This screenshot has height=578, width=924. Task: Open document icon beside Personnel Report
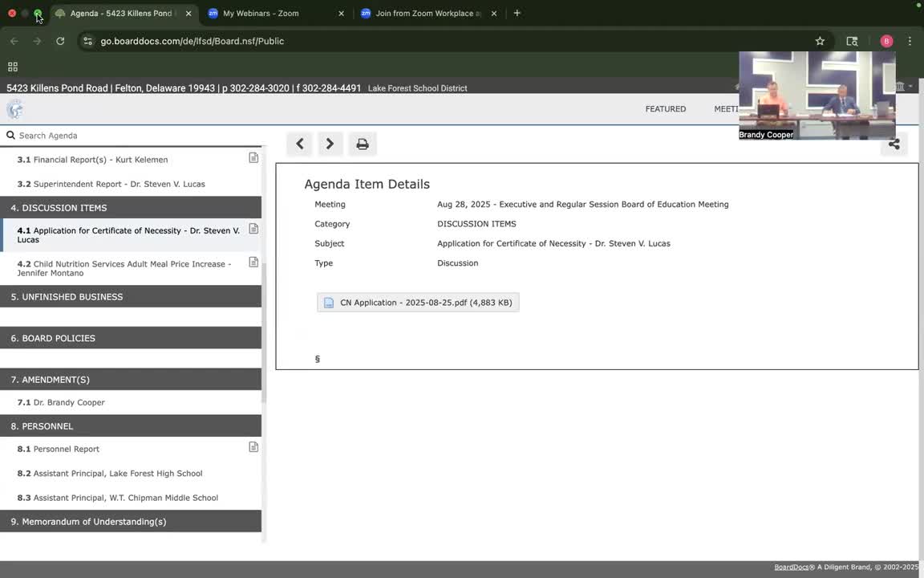click(x=253, y=447)
